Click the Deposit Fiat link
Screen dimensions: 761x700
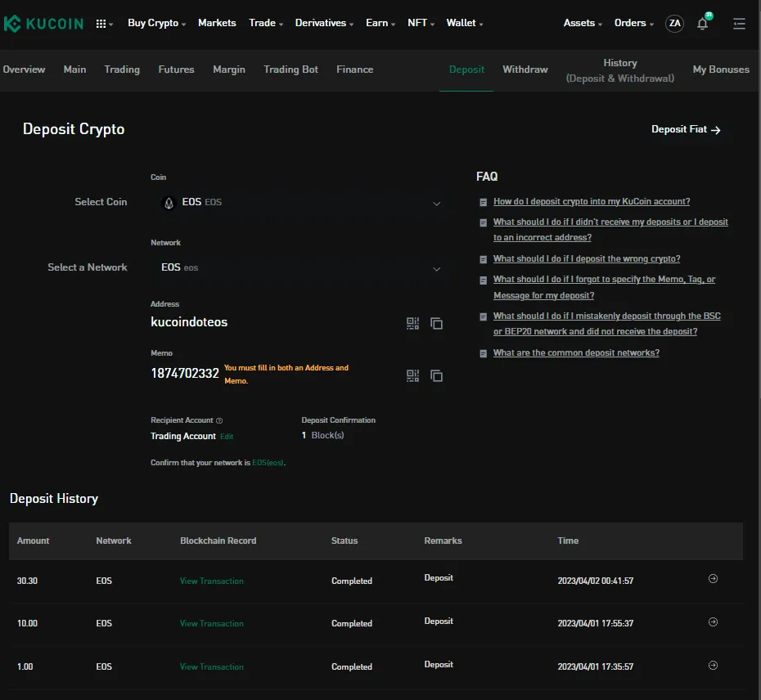click(686, 129)
